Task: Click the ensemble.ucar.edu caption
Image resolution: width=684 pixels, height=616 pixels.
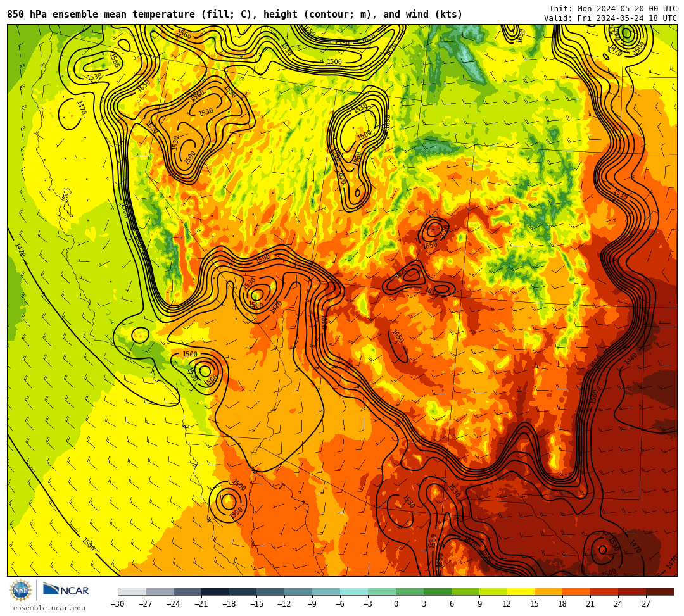Action: (49, 608)
